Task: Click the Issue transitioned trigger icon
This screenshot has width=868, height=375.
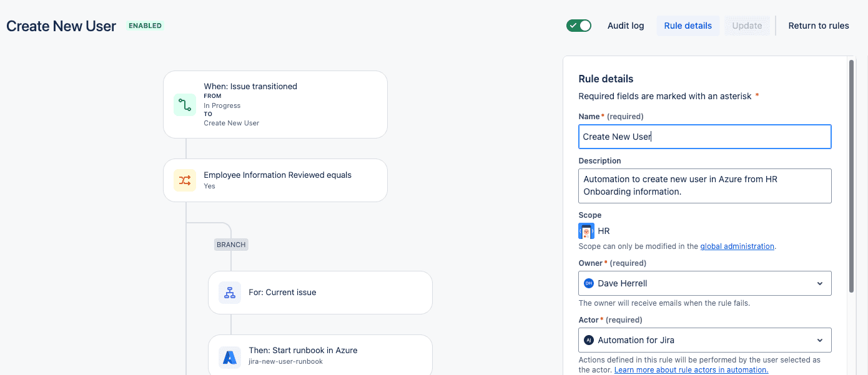Action: (185, 105)
